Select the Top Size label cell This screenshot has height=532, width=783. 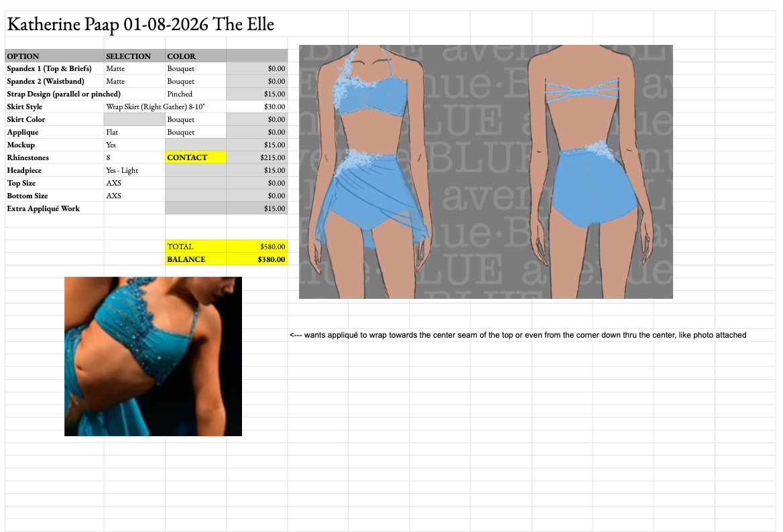pos(54,183)
